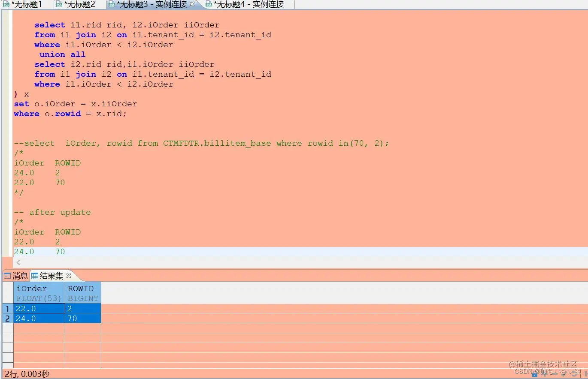Click the 消息 tab icon
The width and height of the screenshot is (588, 379).
(7, 276)
